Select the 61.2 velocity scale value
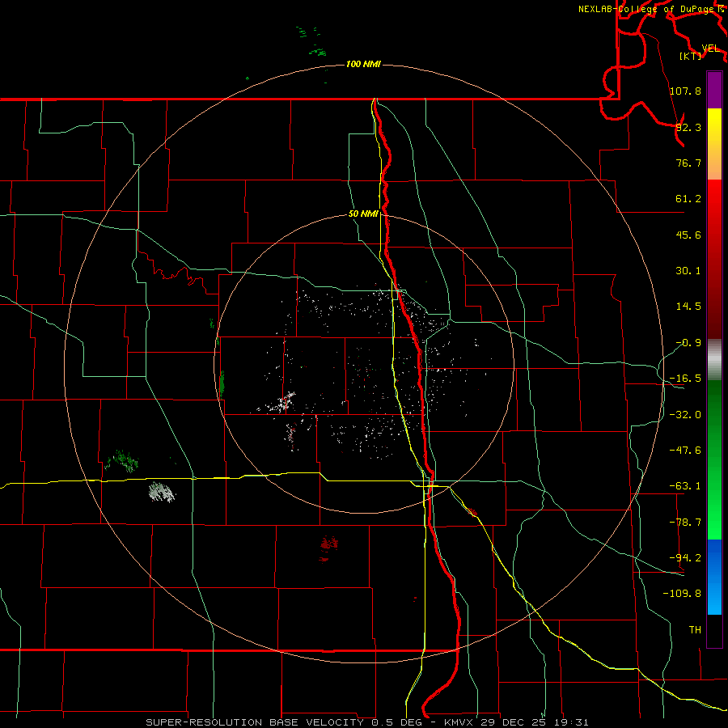728x728 pixels. coord(688,199)
